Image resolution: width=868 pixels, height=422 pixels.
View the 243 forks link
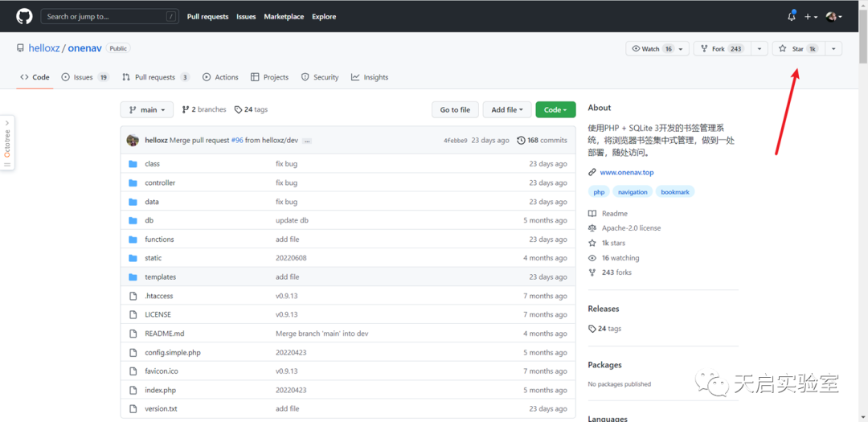610,272
